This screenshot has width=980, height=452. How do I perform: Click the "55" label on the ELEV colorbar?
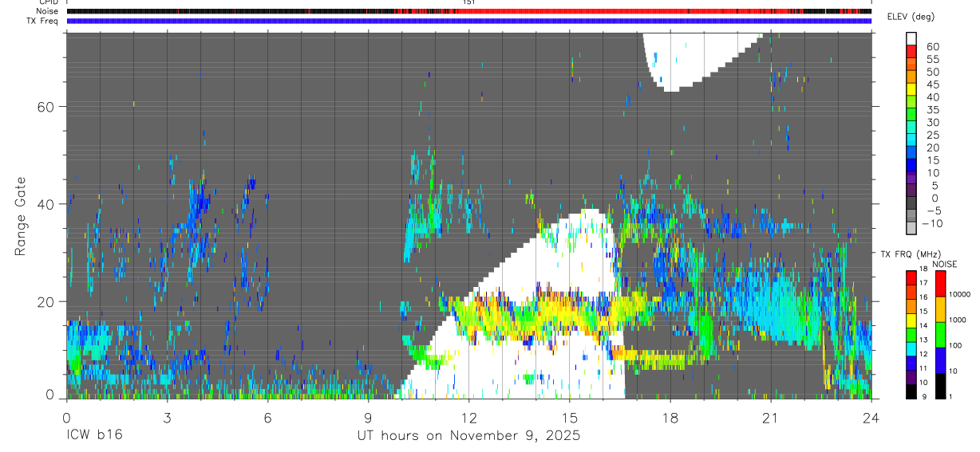pyautogui.click(x=932, y=59)
